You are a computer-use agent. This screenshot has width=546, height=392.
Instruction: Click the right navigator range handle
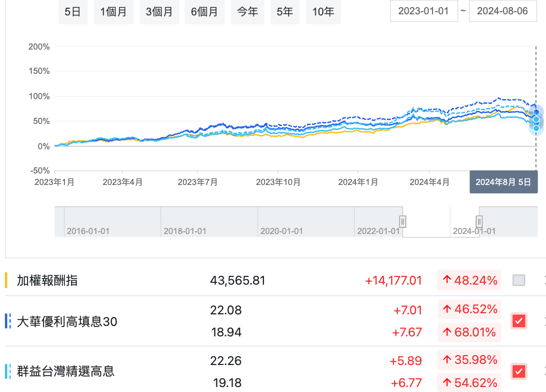click(479, 221)
